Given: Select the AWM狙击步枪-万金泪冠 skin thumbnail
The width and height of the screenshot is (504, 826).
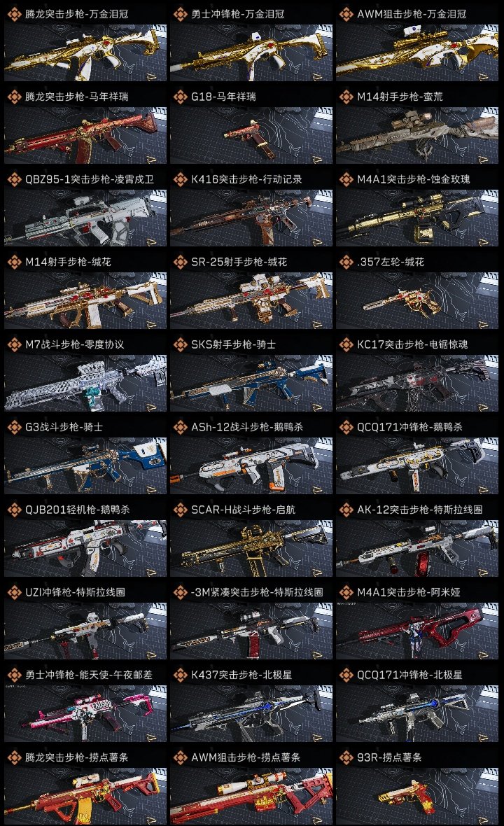Looking at the screenshot, I should [x=417, y=52].
